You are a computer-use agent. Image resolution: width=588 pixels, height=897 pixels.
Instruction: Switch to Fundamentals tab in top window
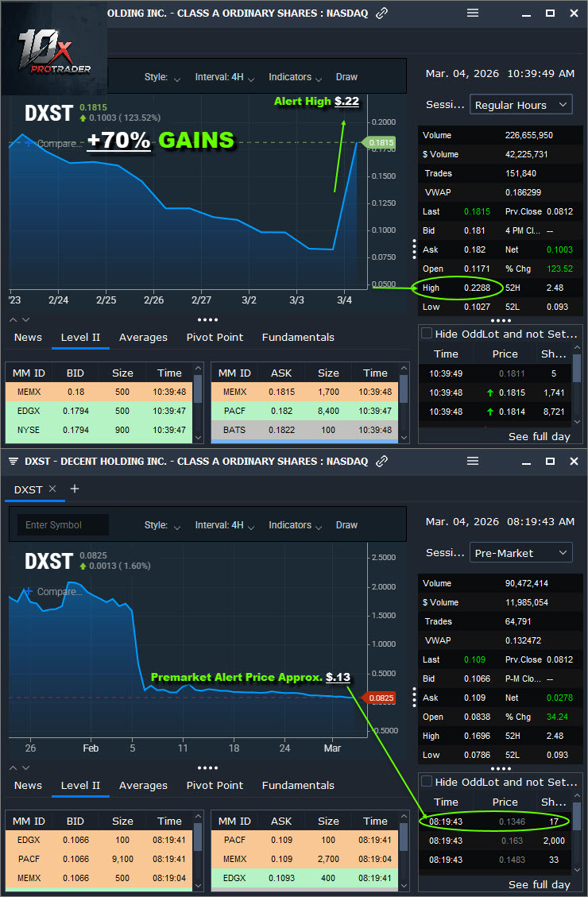[298, 338]
